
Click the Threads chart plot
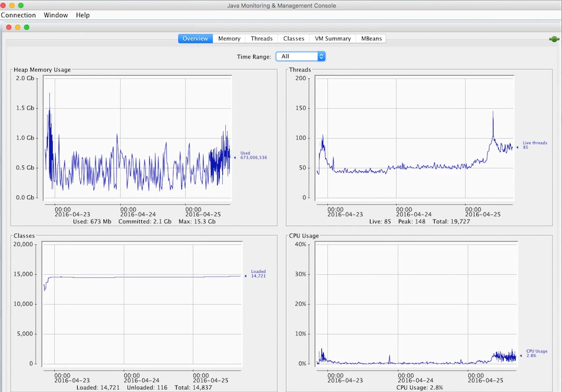point(414,138)
